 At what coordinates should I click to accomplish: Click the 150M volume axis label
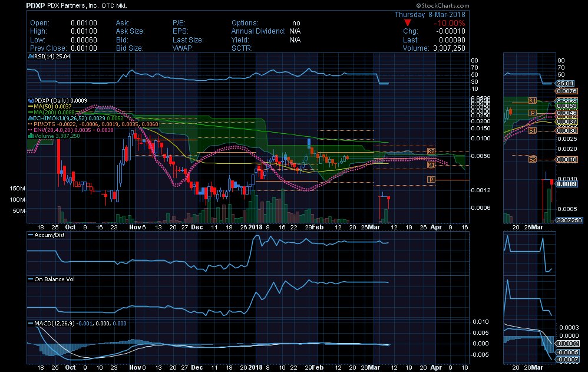17,189
